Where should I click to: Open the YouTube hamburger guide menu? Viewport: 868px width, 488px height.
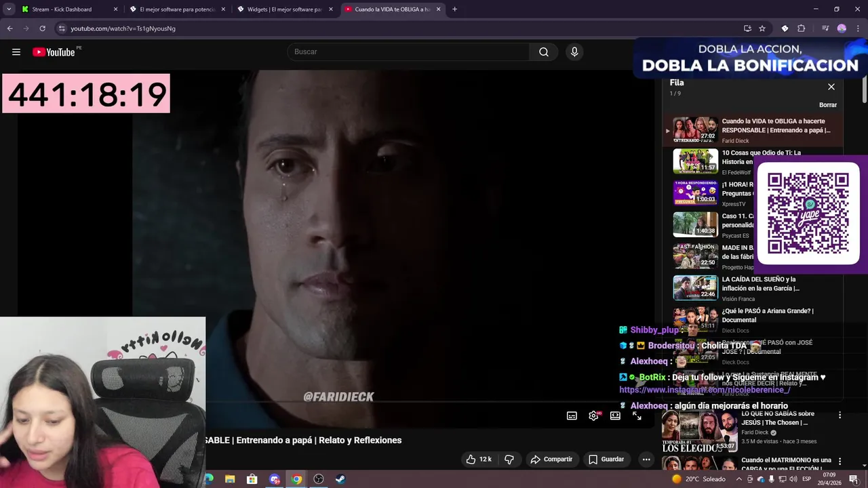click(x=16, y=52)
